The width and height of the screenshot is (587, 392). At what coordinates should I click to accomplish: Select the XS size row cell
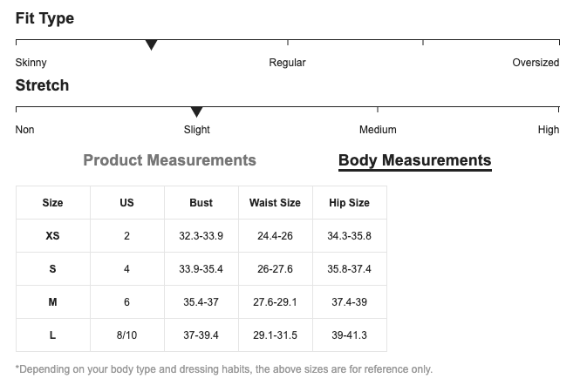click(x=53, y=236)
